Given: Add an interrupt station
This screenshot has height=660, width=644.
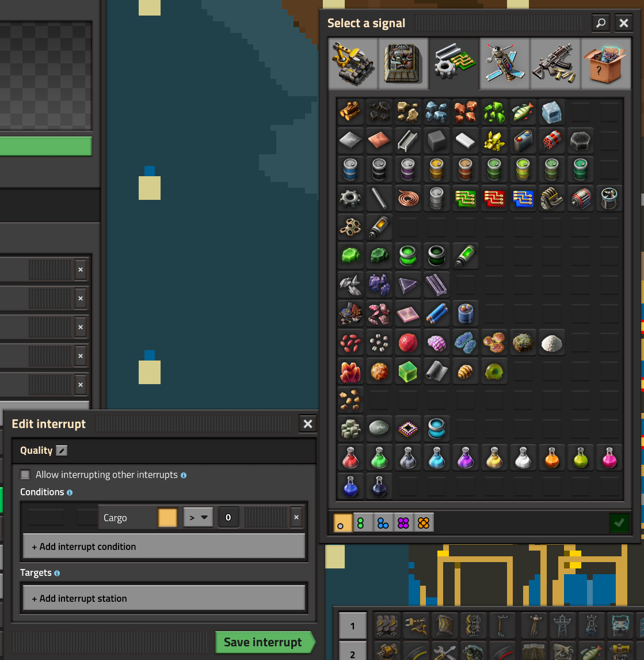Looking at the screenshot, I should 163,598.
